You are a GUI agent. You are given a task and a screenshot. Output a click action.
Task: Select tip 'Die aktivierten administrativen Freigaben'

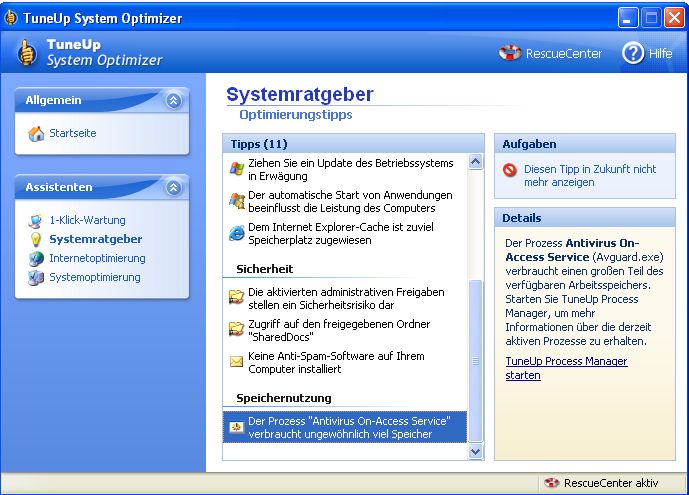(344, 298)
